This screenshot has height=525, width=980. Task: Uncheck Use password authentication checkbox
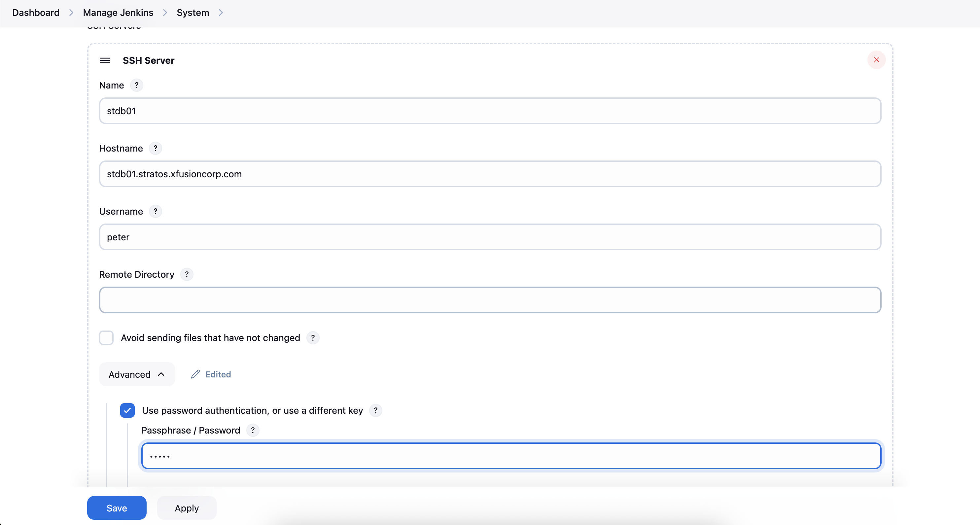tap(127, 410)
